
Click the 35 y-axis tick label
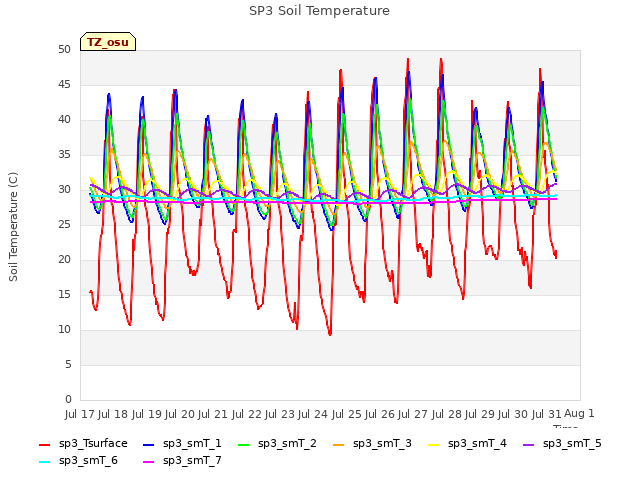(x=64, y=154)
